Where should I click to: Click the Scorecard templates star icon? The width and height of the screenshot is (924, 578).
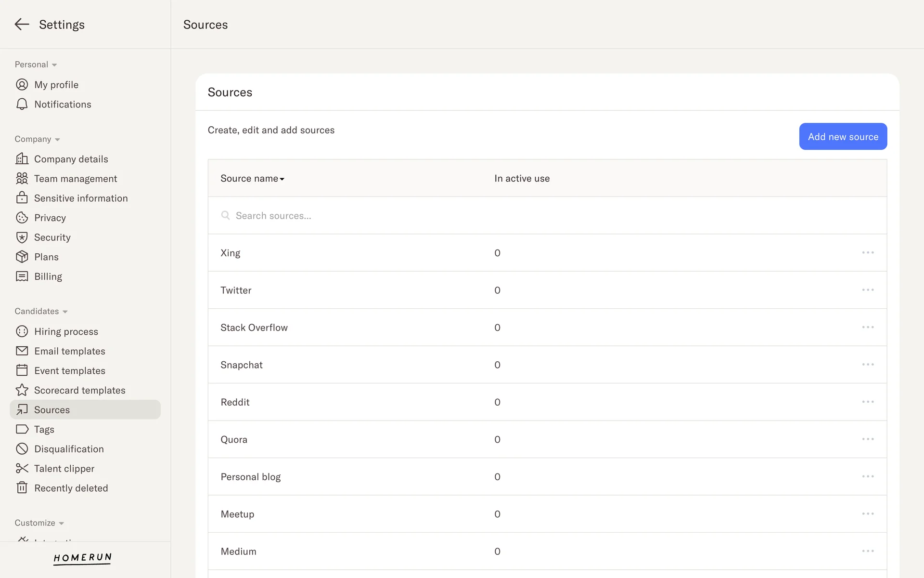[x=22, y=390]
